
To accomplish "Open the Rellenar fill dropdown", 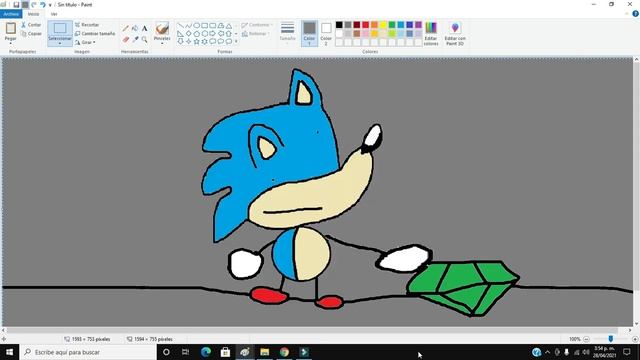I will [256, 33].
